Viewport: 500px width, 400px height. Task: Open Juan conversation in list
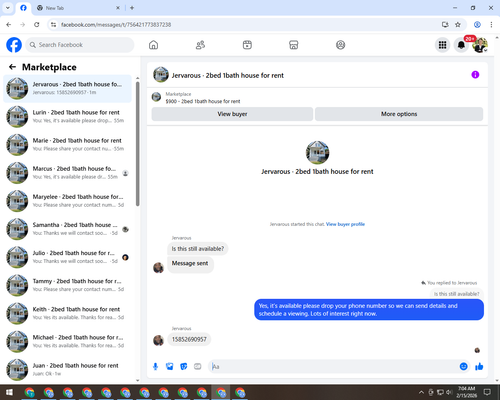pyautogui.click(x=67, y=369)
